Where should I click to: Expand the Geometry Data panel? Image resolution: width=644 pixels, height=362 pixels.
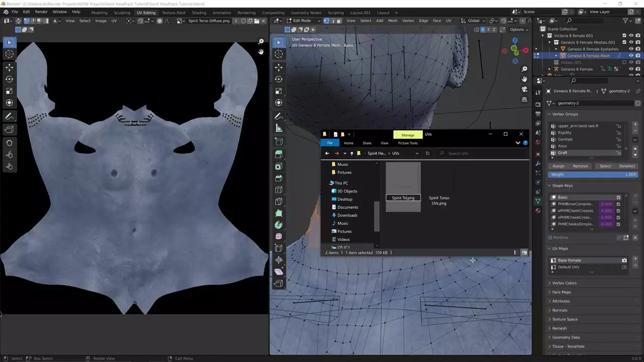(x=566, y=337)
